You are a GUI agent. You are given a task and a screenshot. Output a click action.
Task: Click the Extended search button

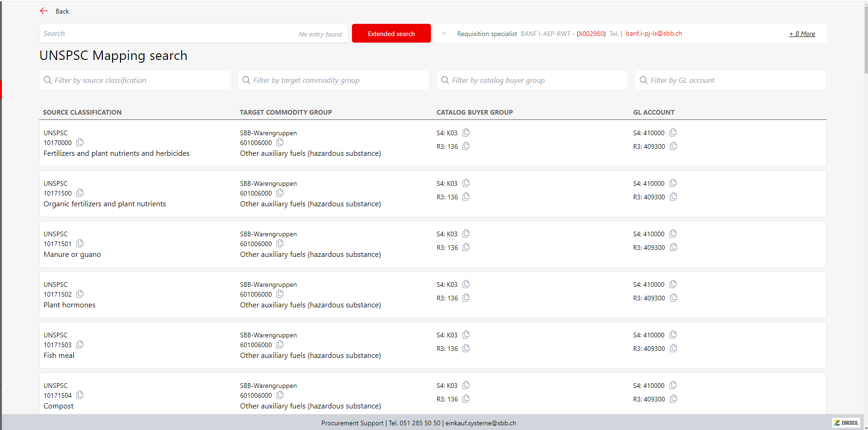(x=391, y=34)
